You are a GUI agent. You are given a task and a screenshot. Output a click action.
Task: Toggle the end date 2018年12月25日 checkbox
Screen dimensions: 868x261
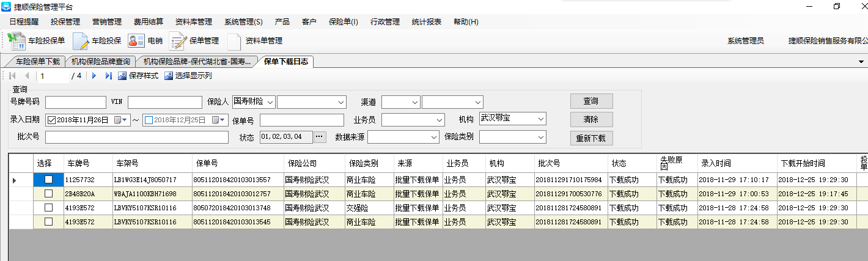(149, 120)
